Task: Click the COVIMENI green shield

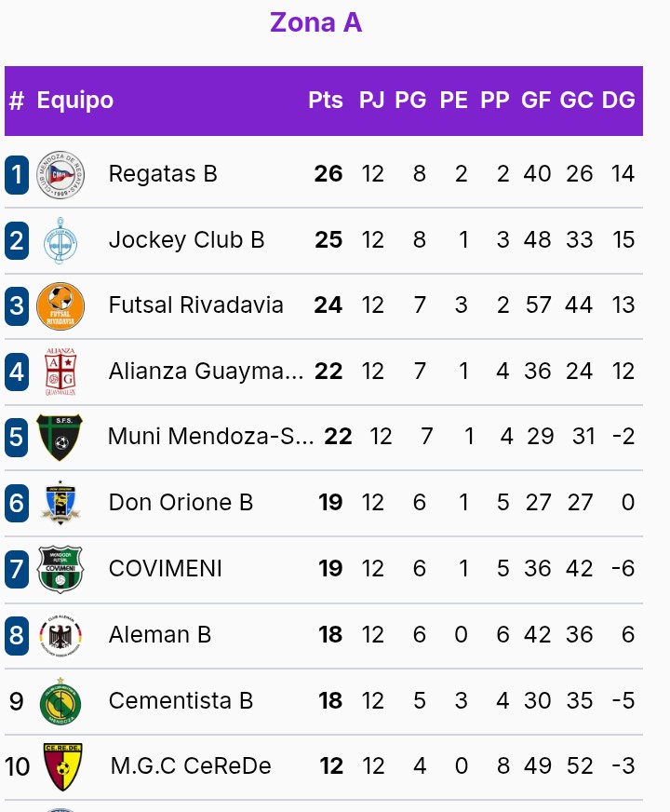Action: [60, 569]
